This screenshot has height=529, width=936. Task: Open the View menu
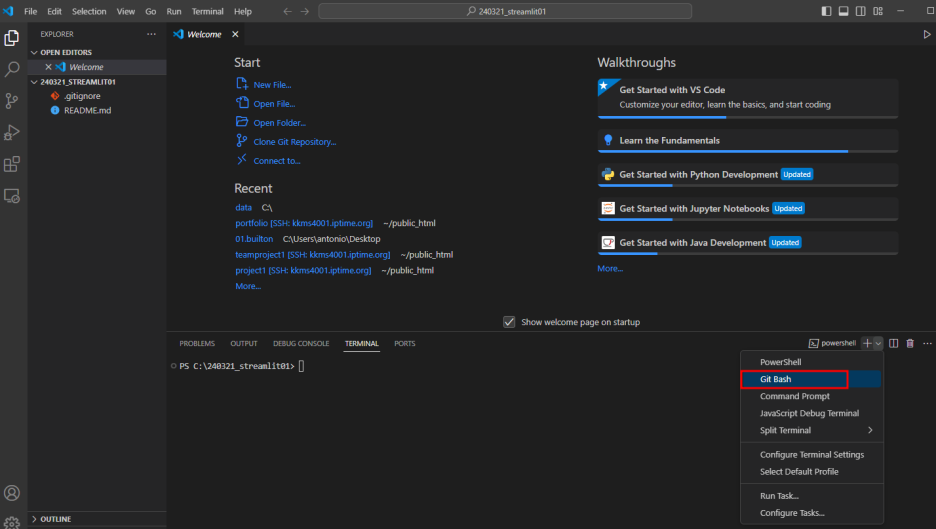point(125,11)
